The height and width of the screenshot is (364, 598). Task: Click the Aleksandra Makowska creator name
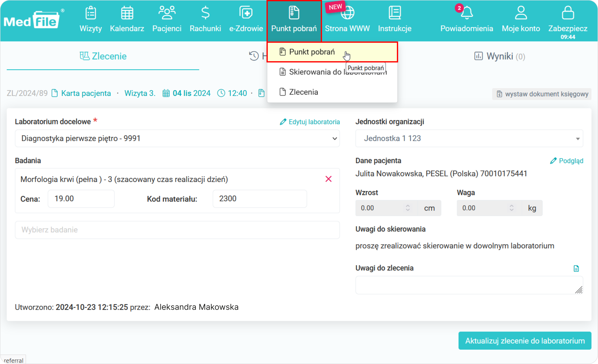tap(196, 307)
